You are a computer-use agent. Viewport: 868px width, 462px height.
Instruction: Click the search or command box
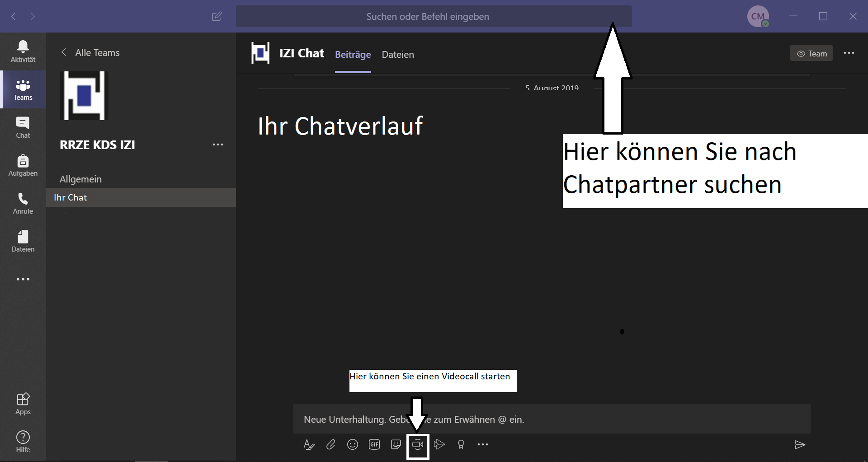coord(427,17)
